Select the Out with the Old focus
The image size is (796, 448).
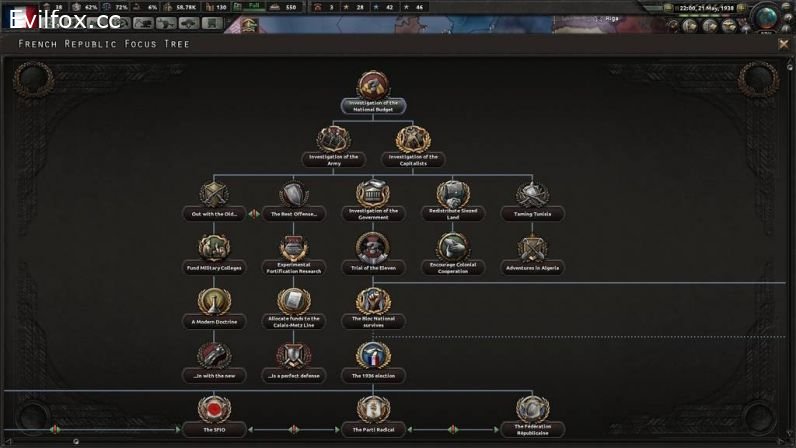click(213, 196)
